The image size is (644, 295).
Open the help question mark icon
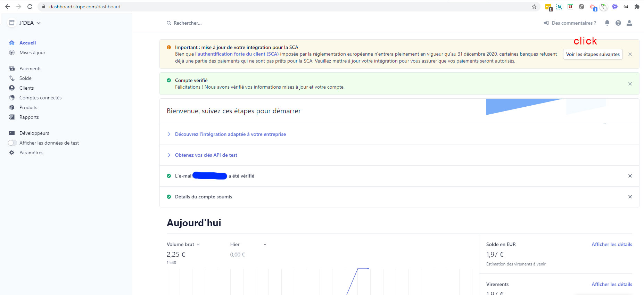(618, 23)
